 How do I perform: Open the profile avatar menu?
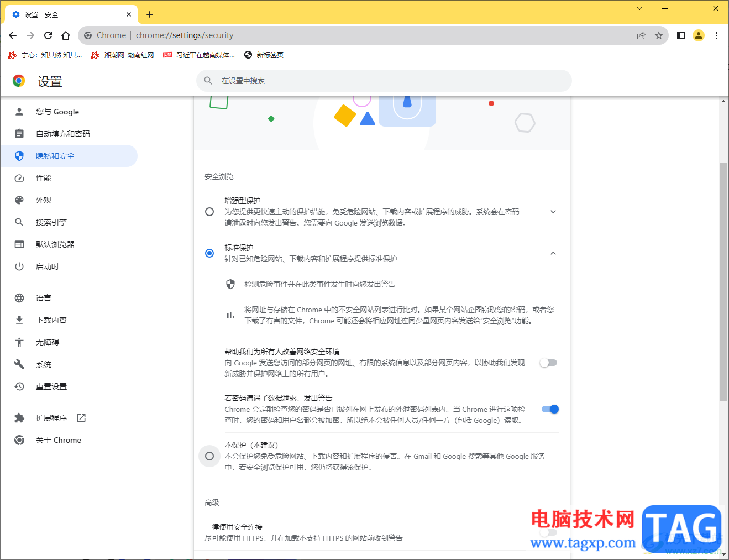click(699, 35)
